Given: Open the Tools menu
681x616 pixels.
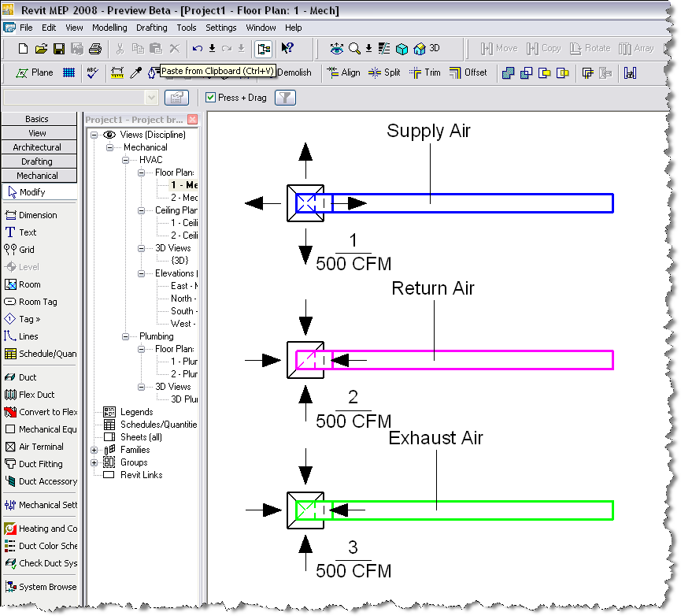Looking at the screenshot, I should click(x=187, y=28).
